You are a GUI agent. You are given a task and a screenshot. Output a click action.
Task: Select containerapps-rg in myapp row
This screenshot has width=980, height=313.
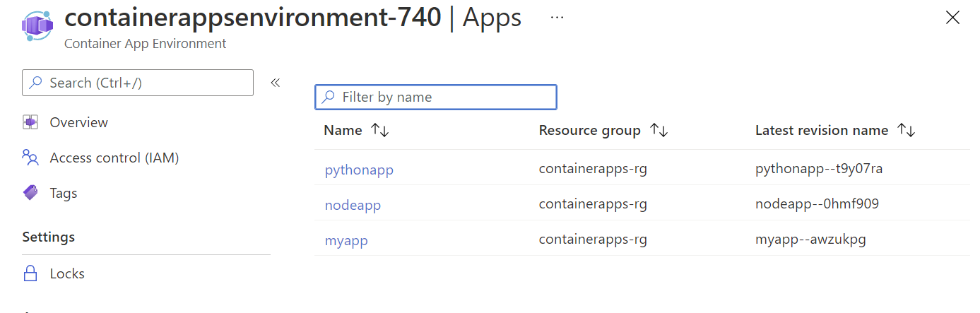(x=593, y=240)
